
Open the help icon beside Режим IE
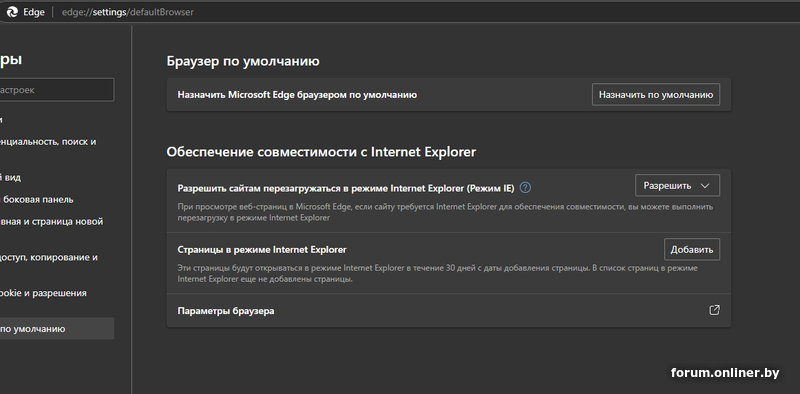coord(525,188)
